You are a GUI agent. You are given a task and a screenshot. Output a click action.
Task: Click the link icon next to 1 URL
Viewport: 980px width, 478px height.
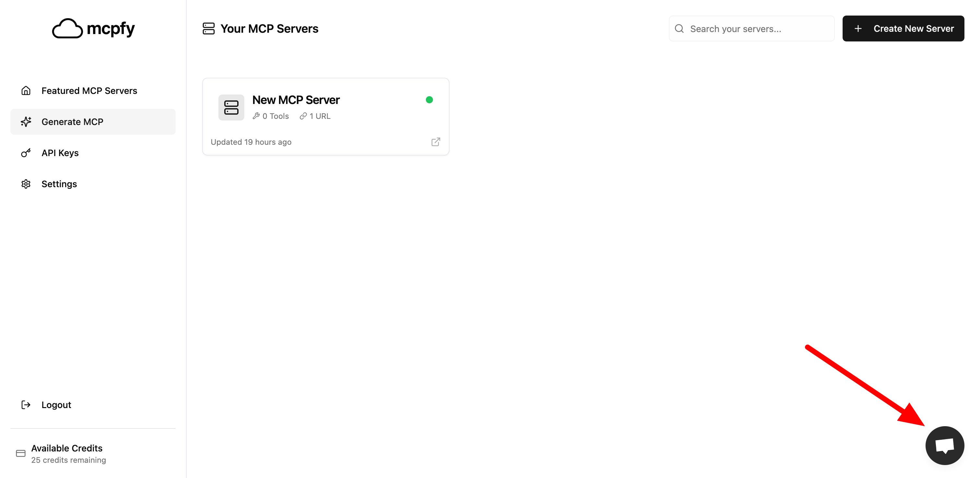point(303,116)
